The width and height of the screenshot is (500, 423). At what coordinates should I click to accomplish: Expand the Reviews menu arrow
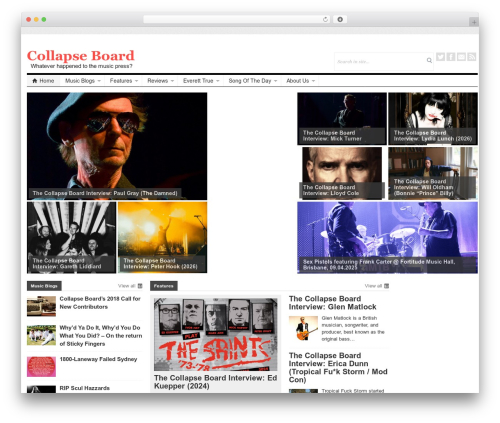[x=172, y=81]
